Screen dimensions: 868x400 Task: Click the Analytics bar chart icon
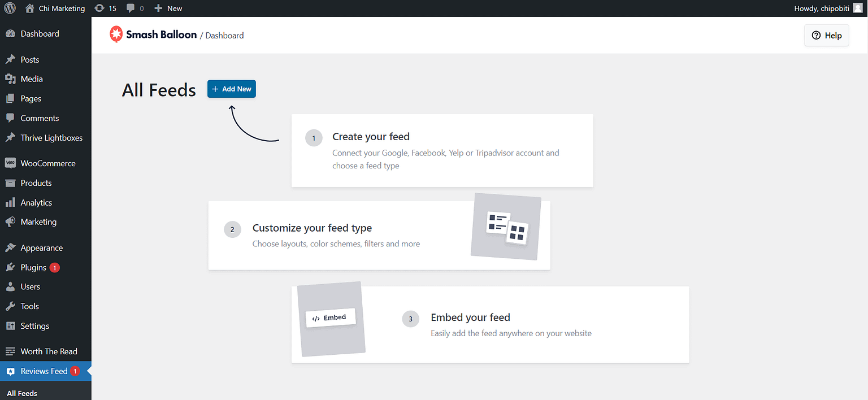10,202
